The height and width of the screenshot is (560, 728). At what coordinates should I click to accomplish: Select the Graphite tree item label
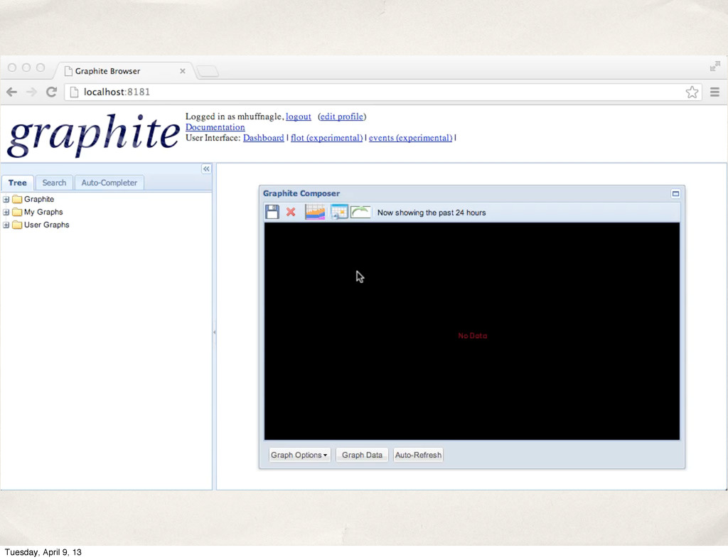(x=39, y=199)
